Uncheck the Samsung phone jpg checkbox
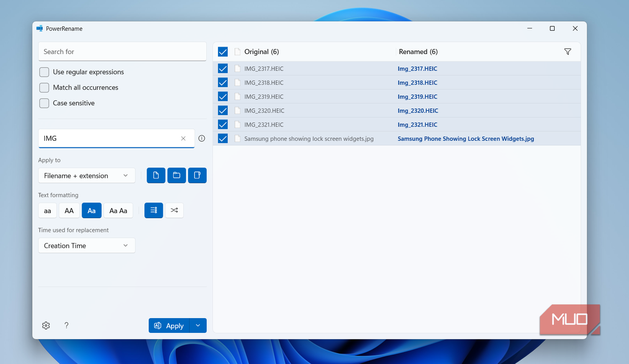Viewport: 629px width, 364px height. pyautogui.click(x=223, y=138)
